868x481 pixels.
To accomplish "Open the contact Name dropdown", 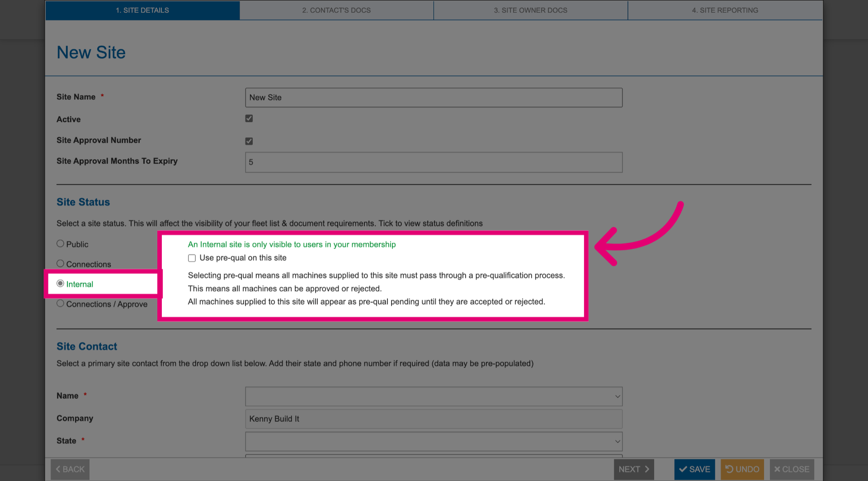I will click(434, 396).
